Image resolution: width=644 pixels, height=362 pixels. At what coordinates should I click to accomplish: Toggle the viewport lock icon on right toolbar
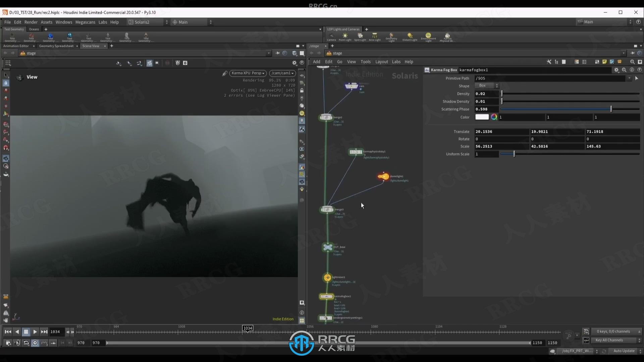pos(302,90)
